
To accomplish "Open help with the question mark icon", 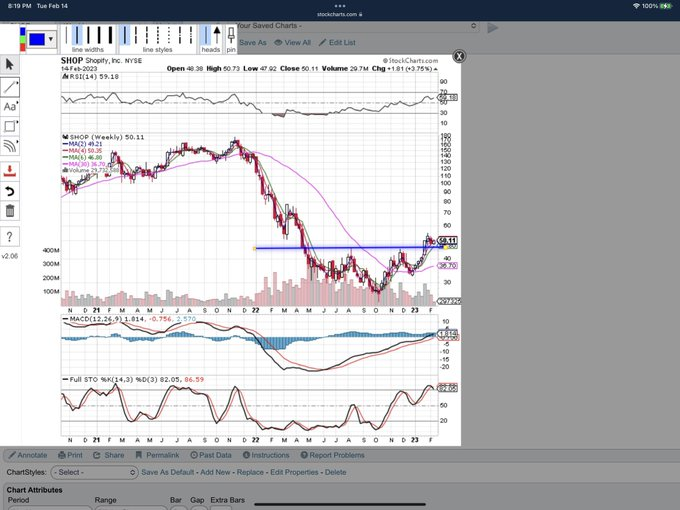I will (x=10, y=236).
